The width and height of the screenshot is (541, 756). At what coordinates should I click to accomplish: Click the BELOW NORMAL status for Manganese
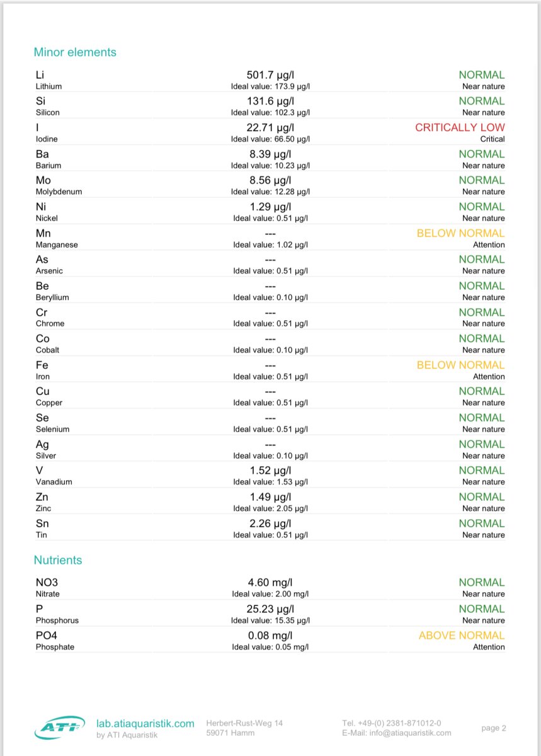click(x=460, y=233)
